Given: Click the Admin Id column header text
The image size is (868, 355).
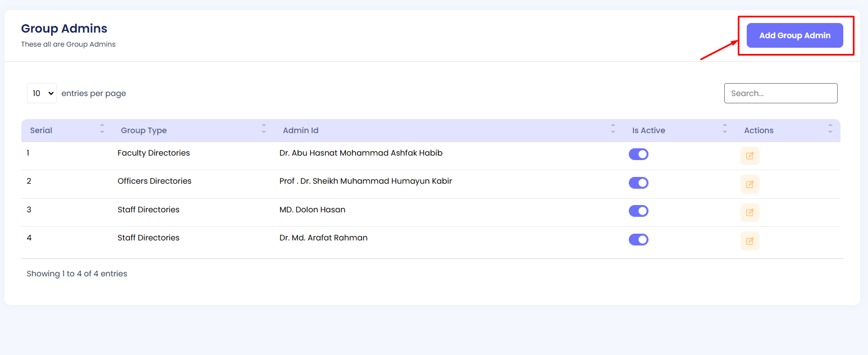Looking at the screenshot, I should click(x=300, y=130).
